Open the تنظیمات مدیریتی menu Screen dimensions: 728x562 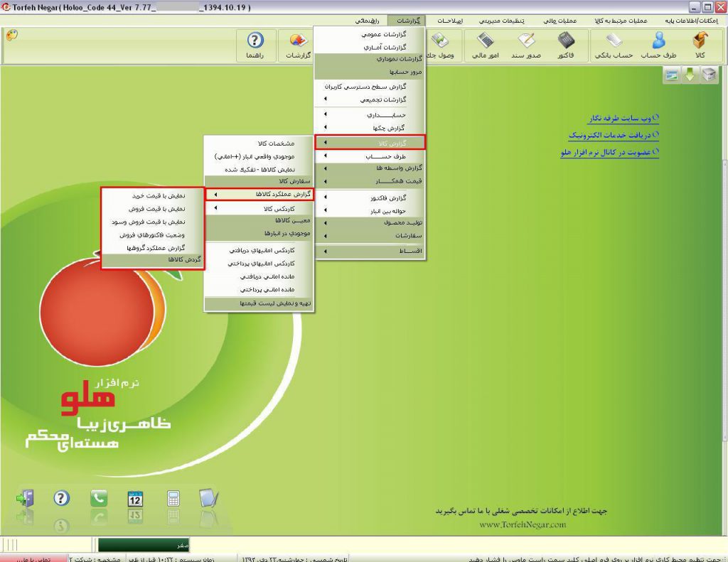click(501, 21)
